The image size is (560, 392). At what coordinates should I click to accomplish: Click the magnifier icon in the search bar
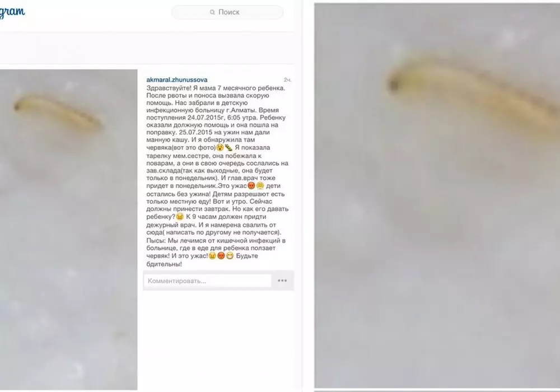[x=212, y=12]
